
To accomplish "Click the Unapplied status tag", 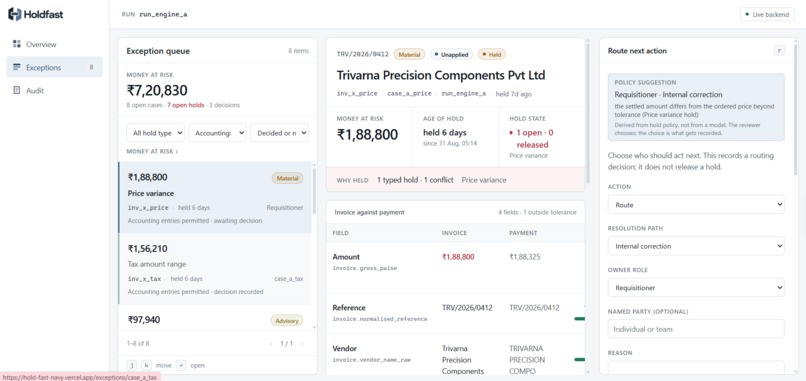I will coord(451,54).
